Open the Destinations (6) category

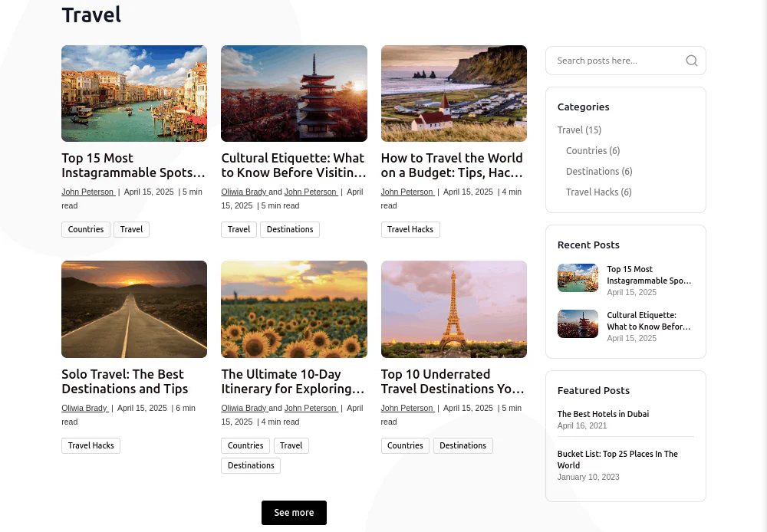pyautogui.click(x=599, y=171)
